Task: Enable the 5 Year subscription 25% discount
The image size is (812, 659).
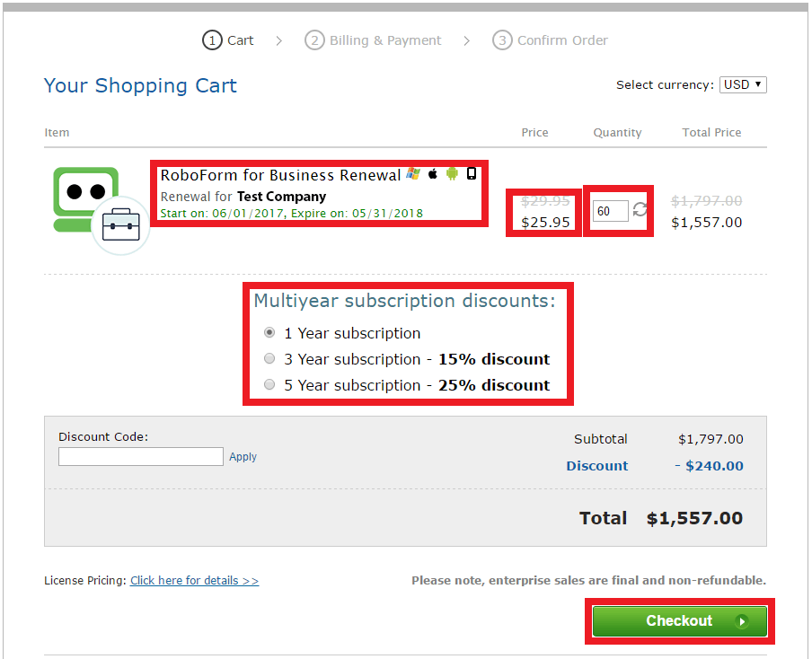Action: coord(269,384)
